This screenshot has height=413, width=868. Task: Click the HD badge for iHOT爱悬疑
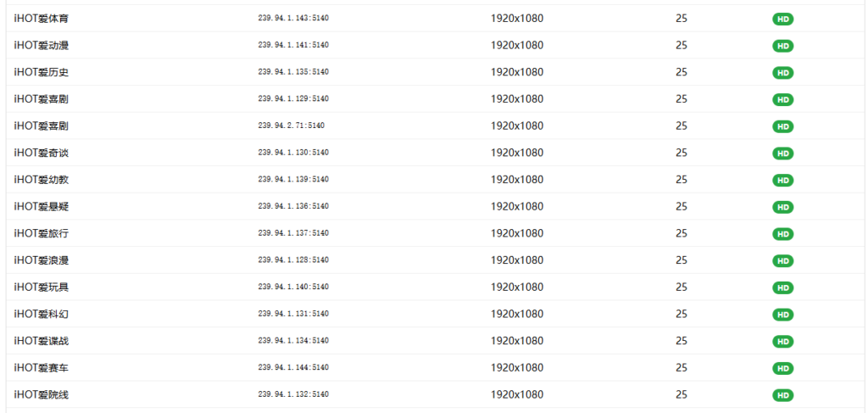coord(782,207)
